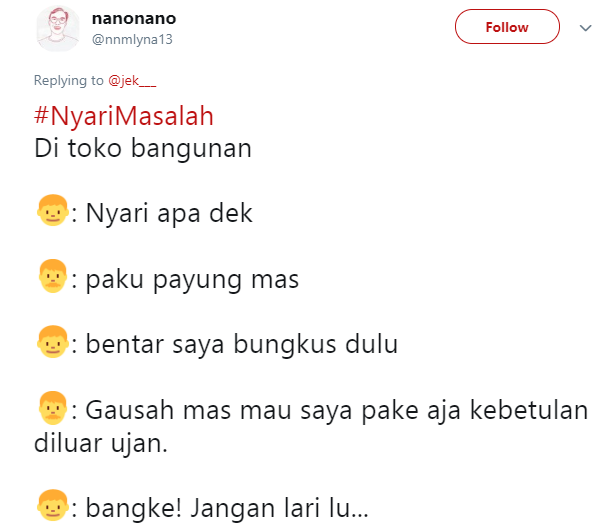Select the emoji before "bangke! Jangan lari lu"

(x=50, y=506)
